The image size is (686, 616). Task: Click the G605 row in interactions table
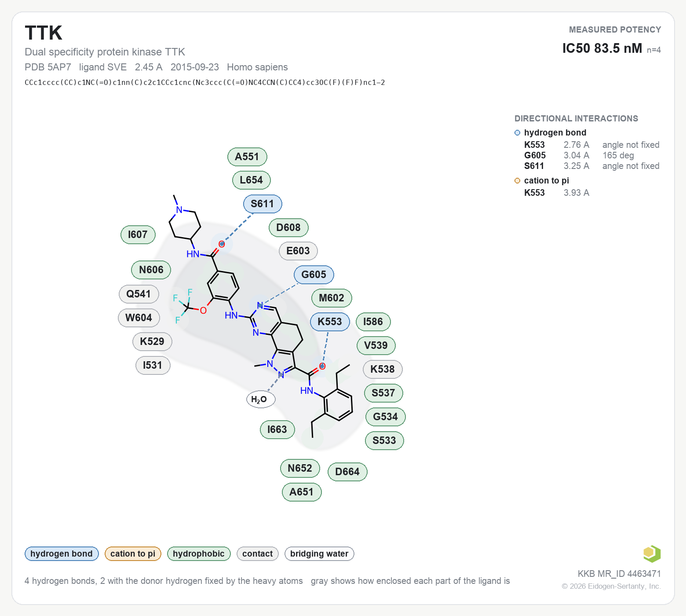click(x=591, y=155)
